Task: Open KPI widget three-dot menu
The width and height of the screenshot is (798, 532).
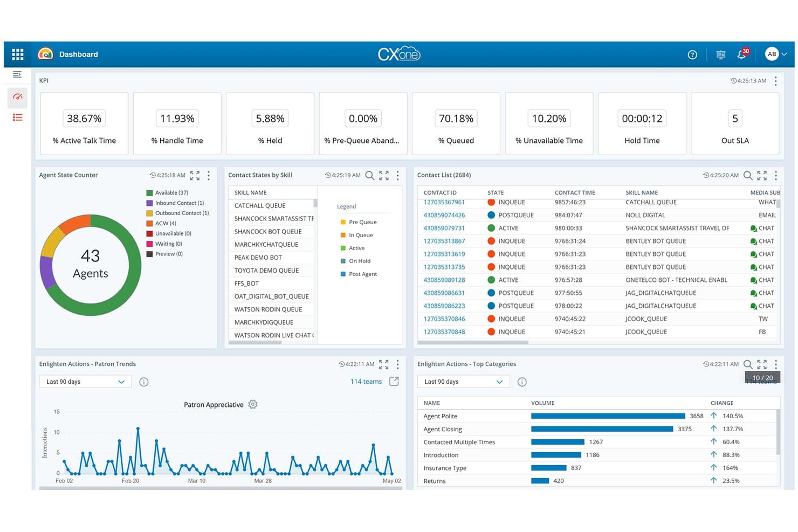Action: (x=775, y=81)
